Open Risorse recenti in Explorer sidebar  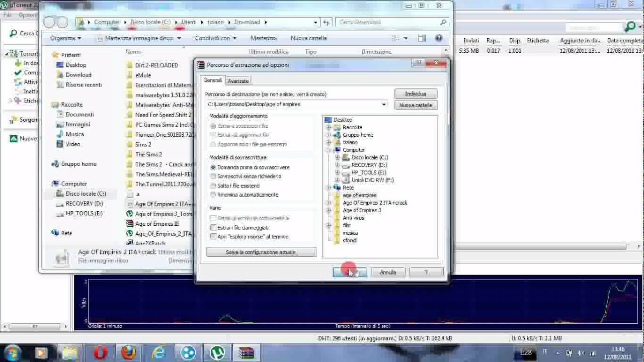[x=84, y=85]
